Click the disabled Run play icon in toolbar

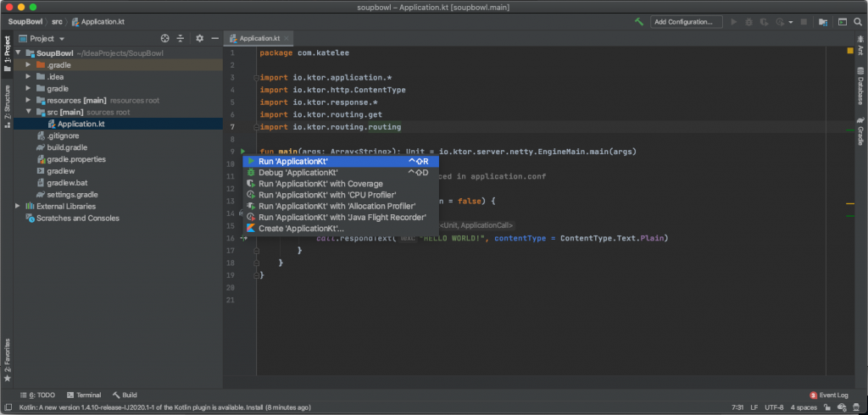tap(734, 21)
